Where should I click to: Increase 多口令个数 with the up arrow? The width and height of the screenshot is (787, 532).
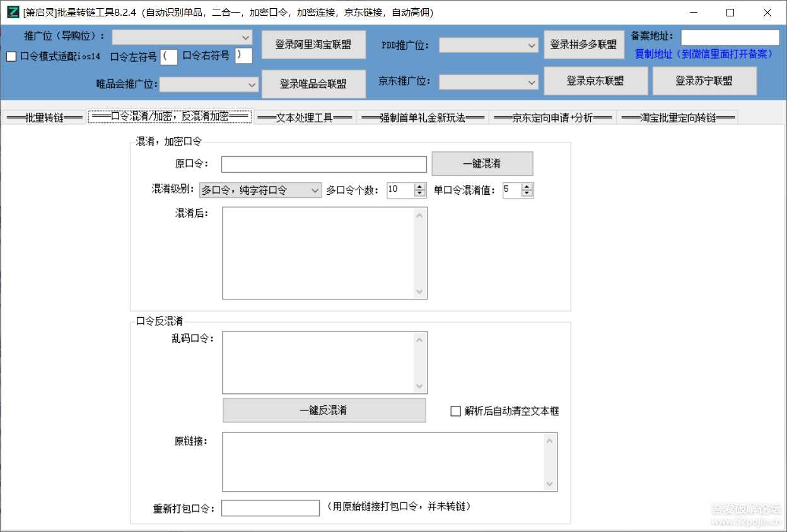[421, 187]
